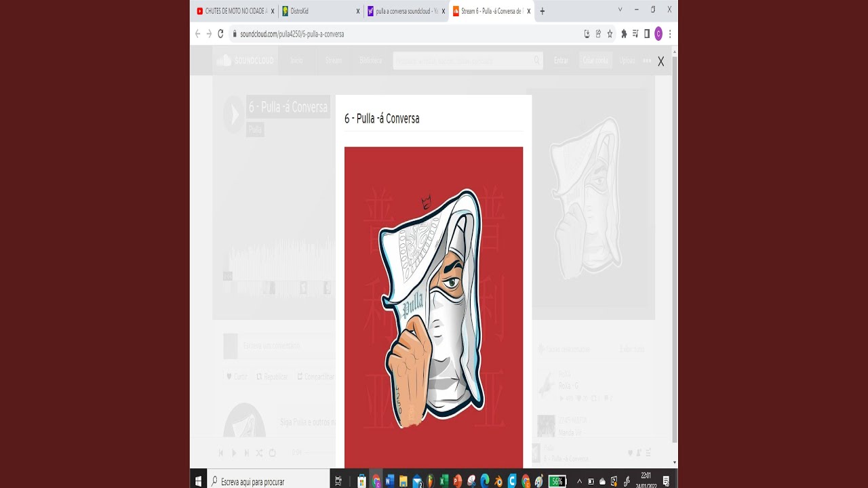Viewport: 868px width, 488px height.
Task: Launch Blender from the taskbar
Action: [x=498, y=481]
